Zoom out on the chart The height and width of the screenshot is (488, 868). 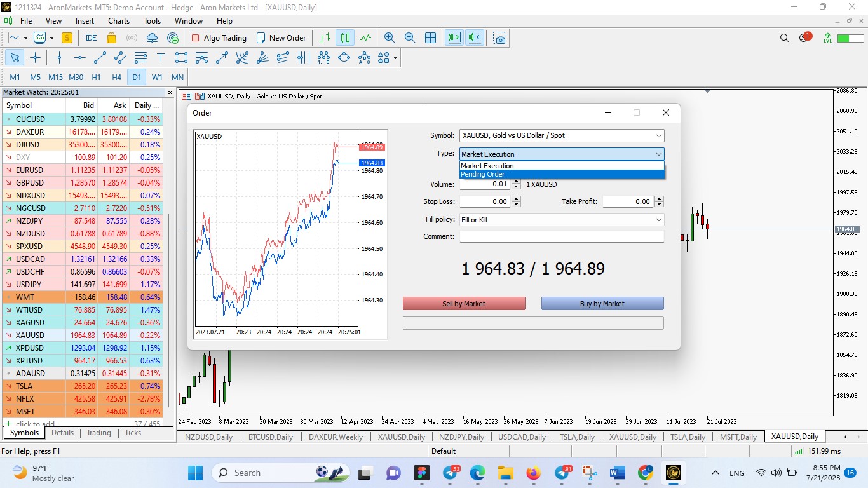[410, 38]
